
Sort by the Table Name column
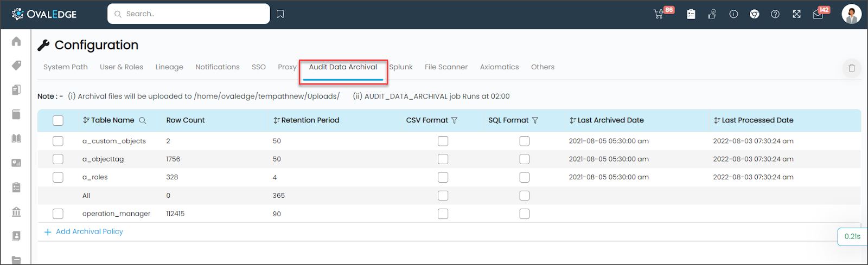click(86, 120)
